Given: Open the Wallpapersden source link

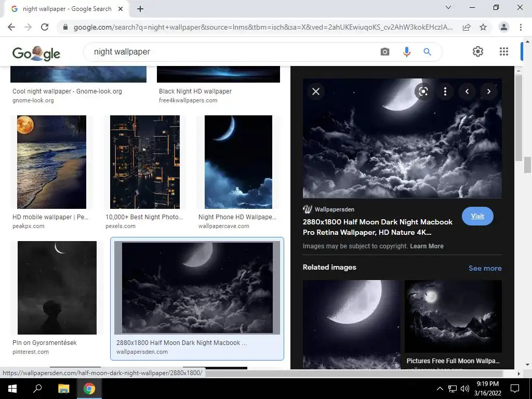Looking at the screenshot, I should [328, 209].
